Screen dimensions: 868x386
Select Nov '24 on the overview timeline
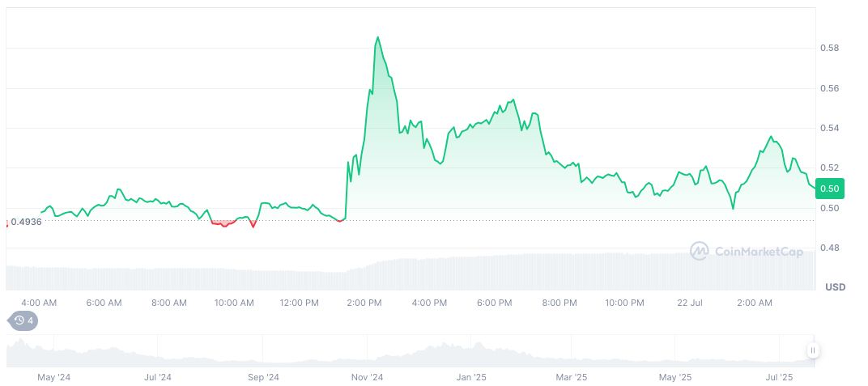(x=368, y=377)
